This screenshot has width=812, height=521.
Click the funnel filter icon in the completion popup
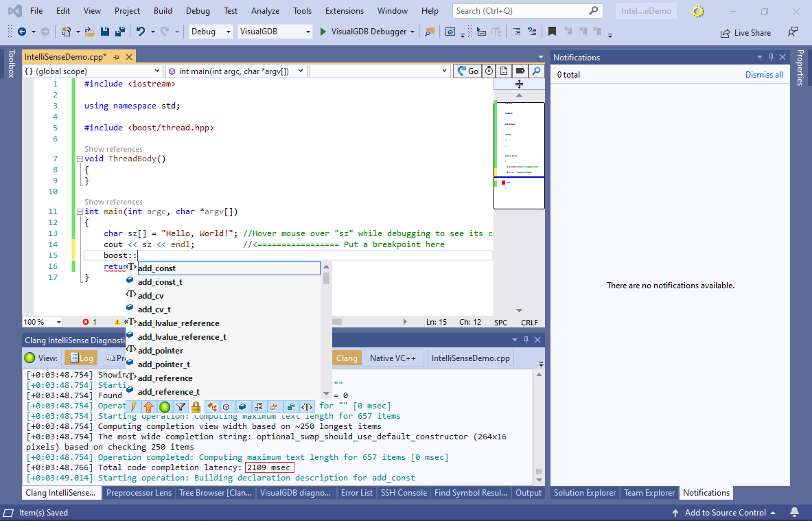coord(181,406)
